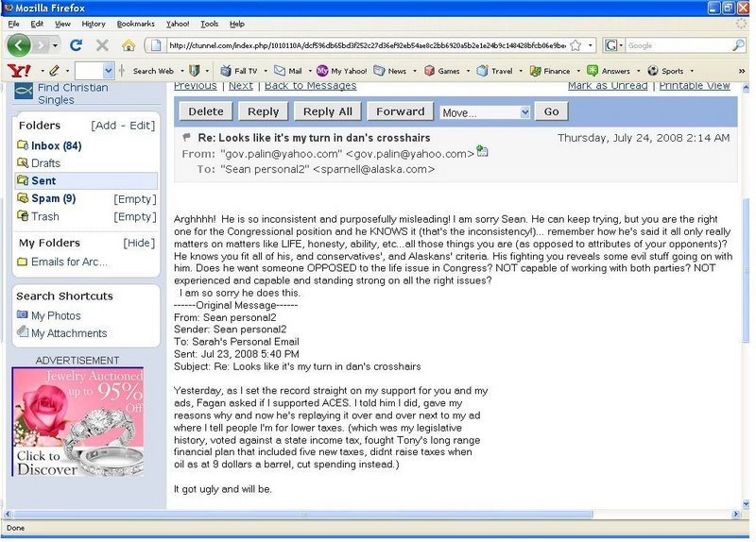
Task: Expand the Search Web dropdown arrow
Action: [182, 71]
